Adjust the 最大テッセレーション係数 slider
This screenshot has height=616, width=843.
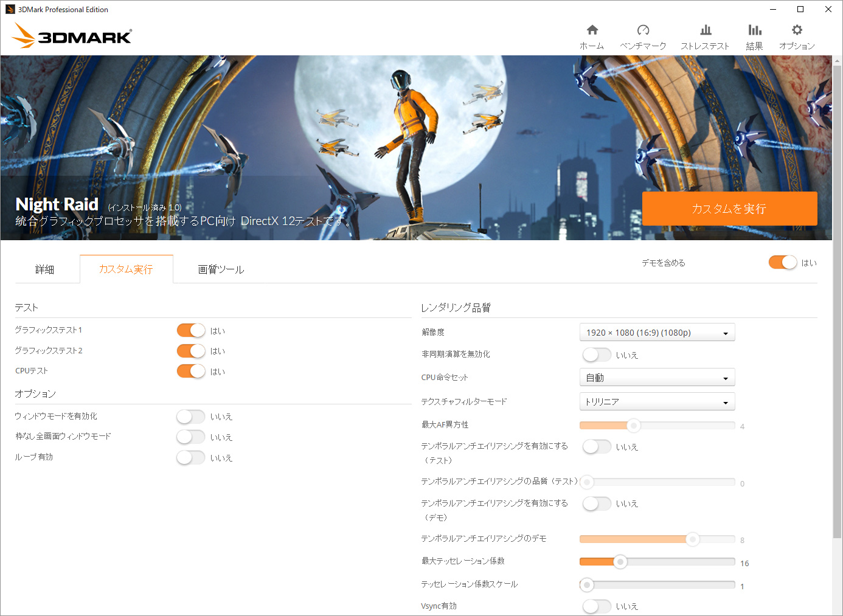click(x=657, y=562)
